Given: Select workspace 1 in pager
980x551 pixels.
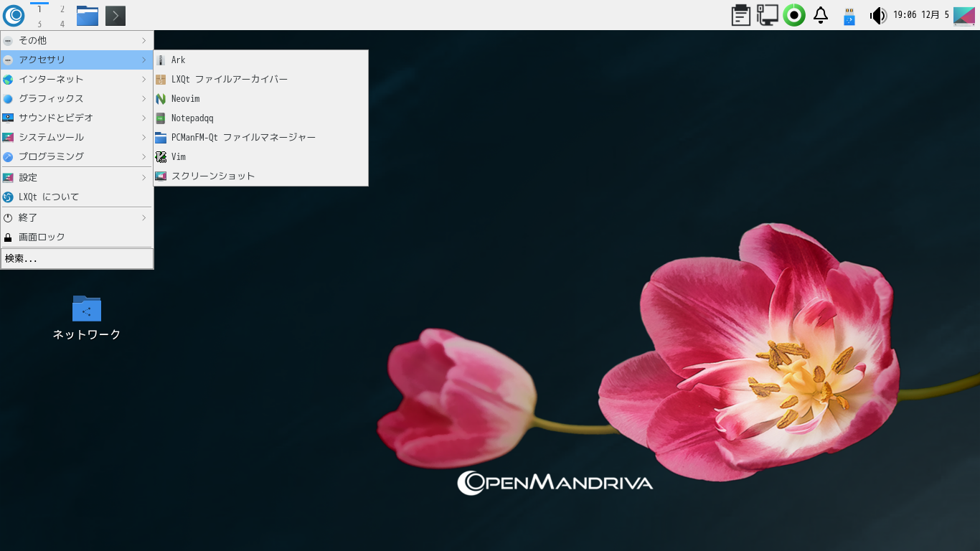Looking at the screenshot, I should (39, 9).
